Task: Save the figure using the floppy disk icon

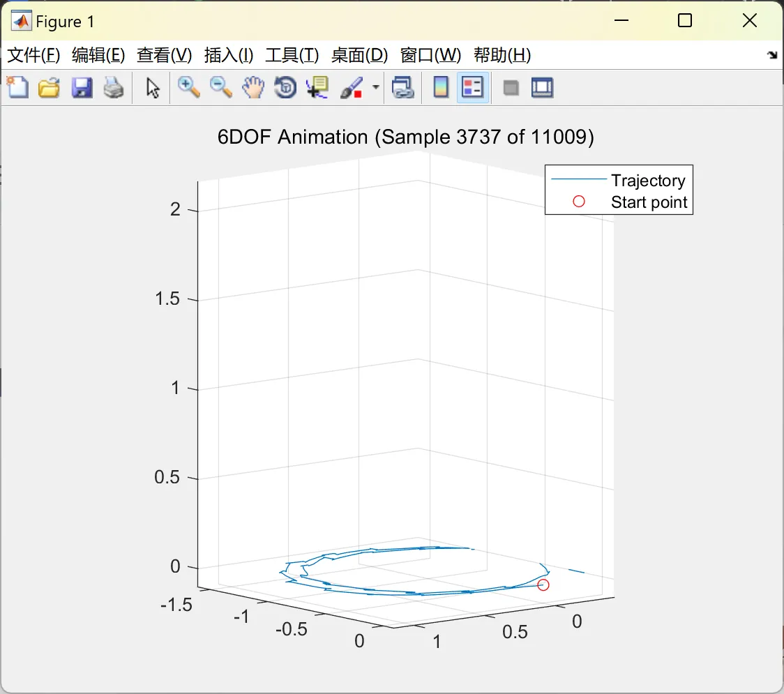Action: (x=82, y=87)
